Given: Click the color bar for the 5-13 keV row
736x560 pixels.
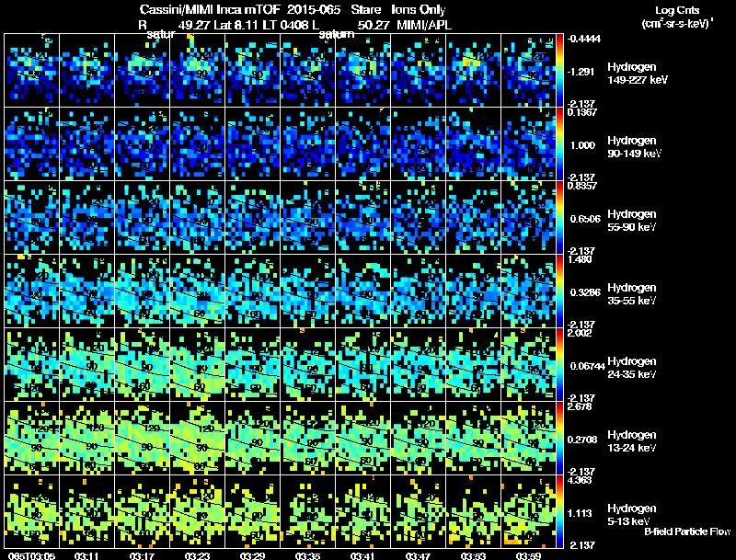Looking at the screenshot, I should point(559,512).
